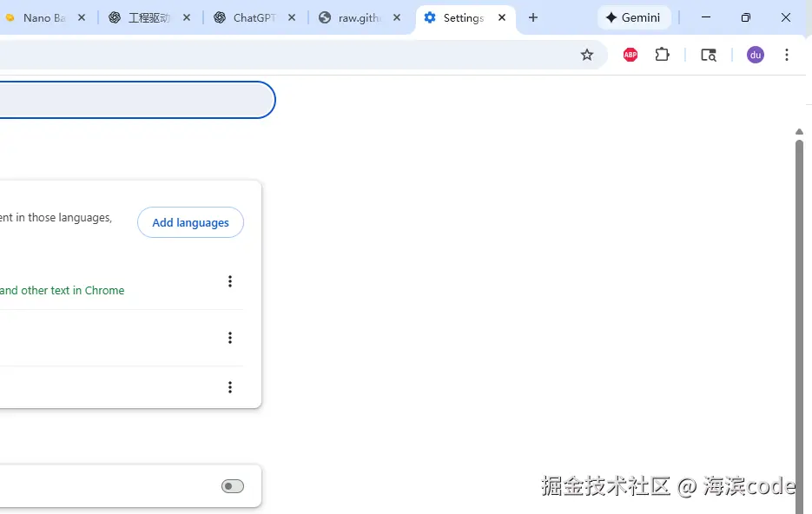Open the Extensions puzzle-piece icon
Viewport: 812px width, 514px height.
662,54
